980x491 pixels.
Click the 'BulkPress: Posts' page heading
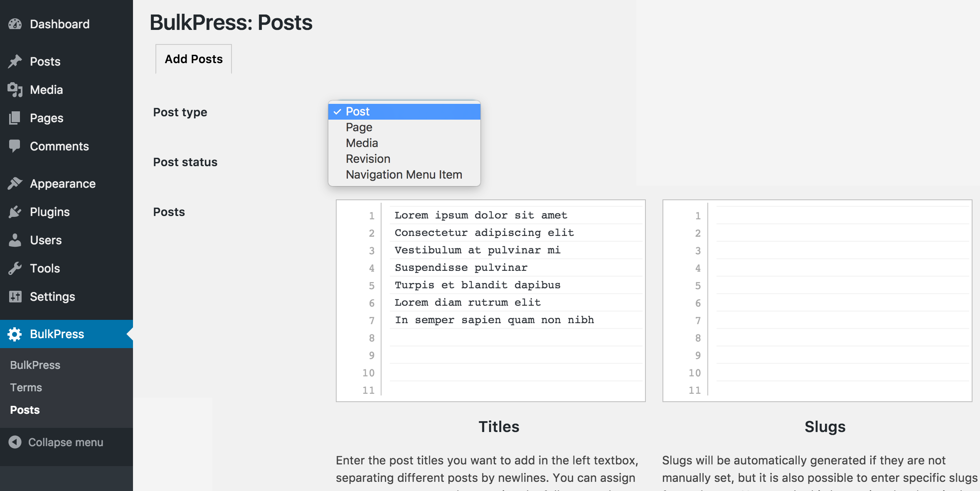pyautogui.click(x=231, y=22)
